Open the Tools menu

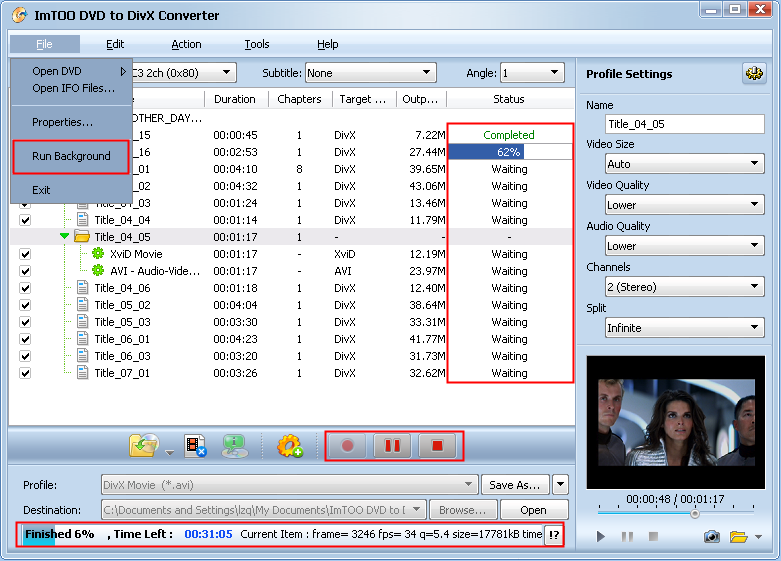tap(257, 44)
